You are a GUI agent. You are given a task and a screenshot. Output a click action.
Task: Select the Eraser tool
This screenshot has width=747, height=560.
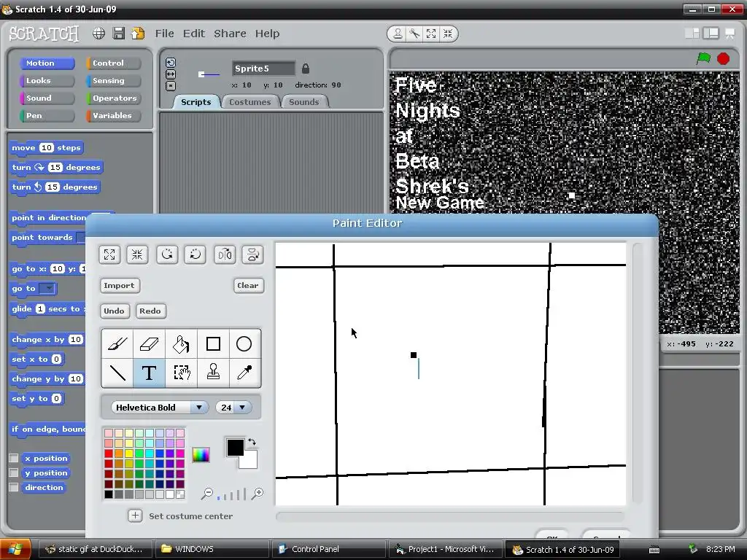pos(149,344)
